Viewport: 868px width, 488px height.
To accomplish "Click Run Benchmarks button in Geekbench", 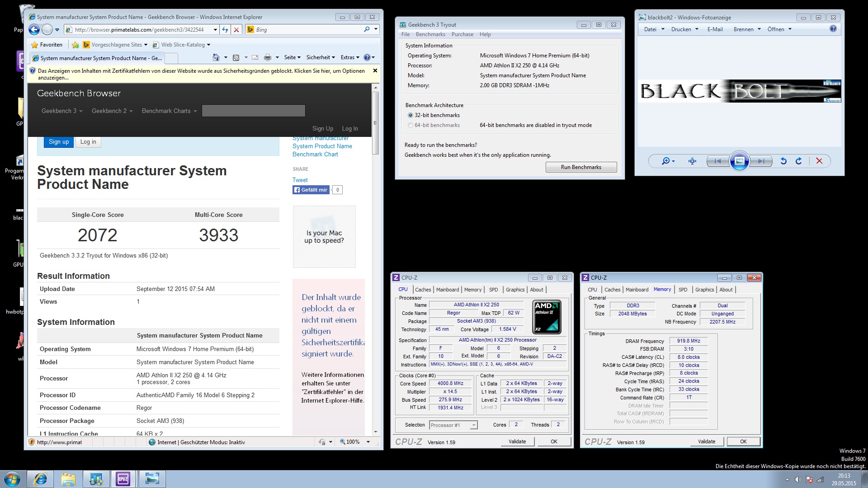I will tap(581, 167).
